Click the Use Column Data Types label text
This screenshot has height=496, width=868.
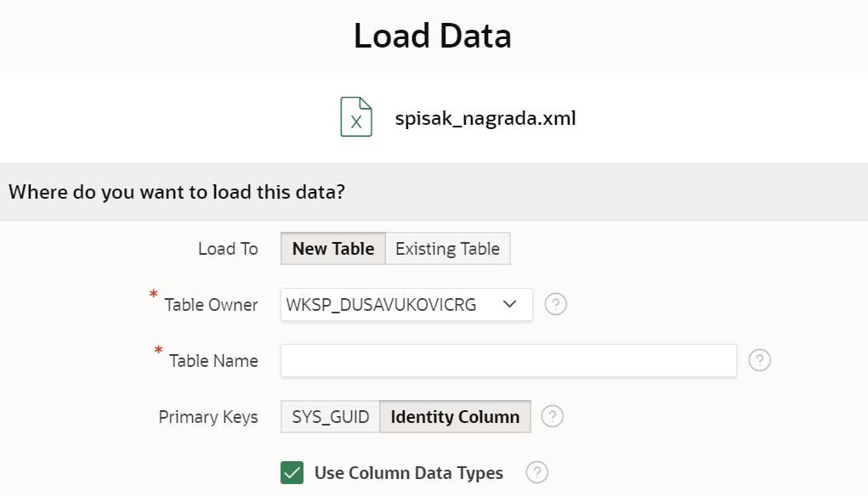click(408, 473)
